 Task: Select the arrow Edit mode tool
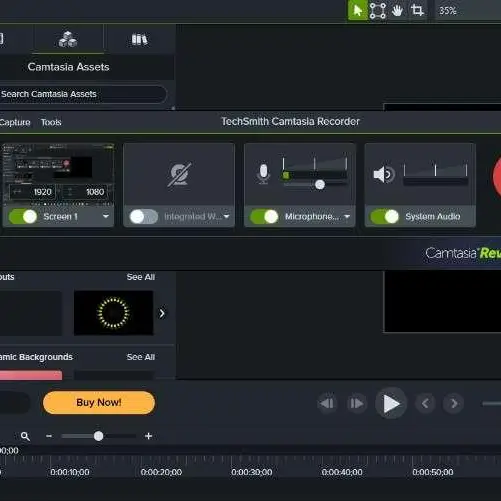click(358, 10)
